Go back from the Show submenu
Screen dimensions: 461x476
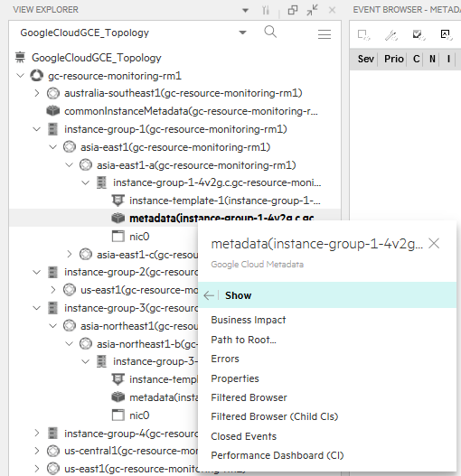point(209,295)
